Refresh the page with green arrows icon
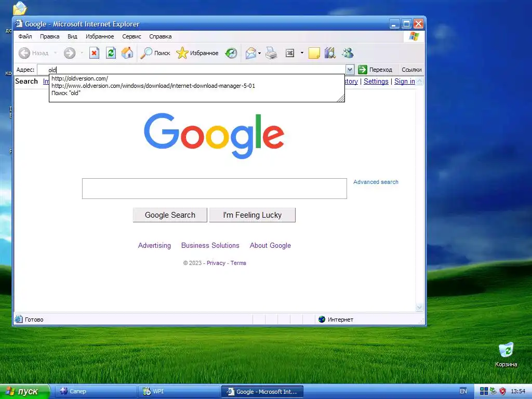 [111, 53]
